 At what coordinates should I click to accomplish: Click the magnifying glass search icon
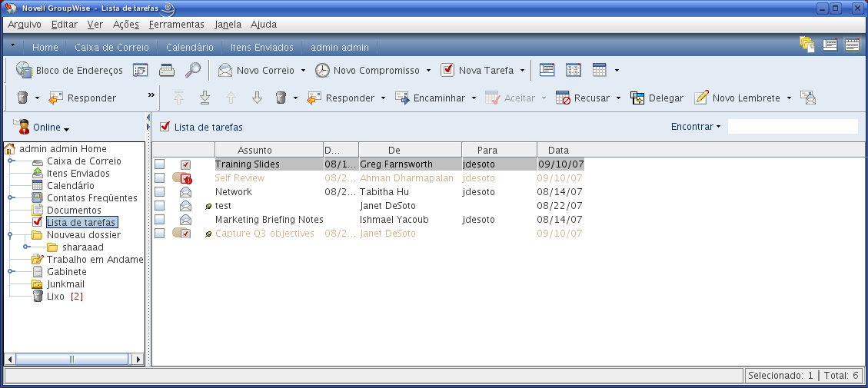point(193,70)
